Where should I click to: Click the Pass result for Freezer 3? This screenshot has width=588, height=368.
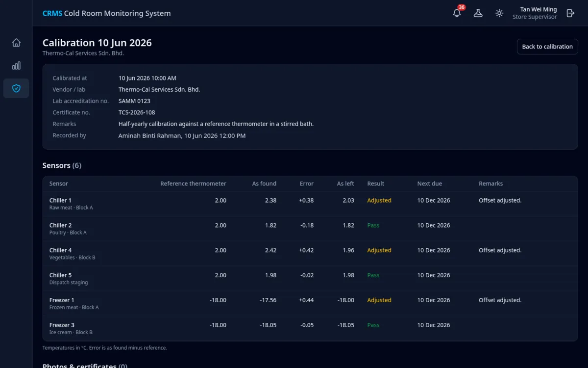[373, 325]
